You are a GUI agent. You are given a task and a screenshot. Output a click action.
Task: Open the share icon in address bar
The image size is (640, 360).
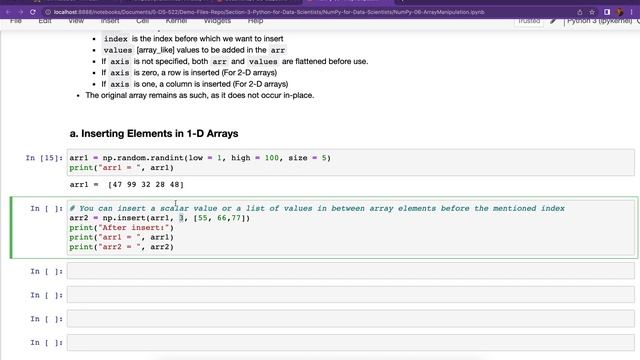[580, 12]
